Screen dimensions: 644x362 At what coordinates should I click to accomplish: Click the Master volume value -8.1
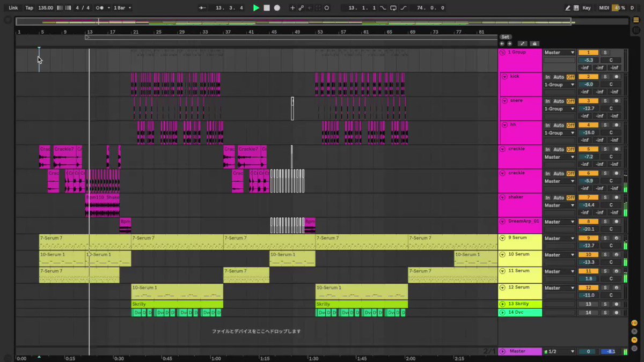[610, 351]
